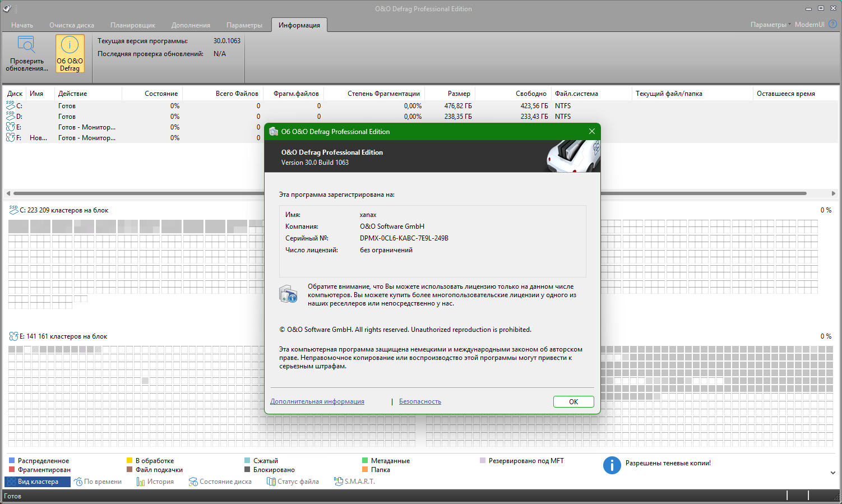Select the Об O&O Defrag ribbon button
This screenshot has height=504, width=842.
[70, 54]
